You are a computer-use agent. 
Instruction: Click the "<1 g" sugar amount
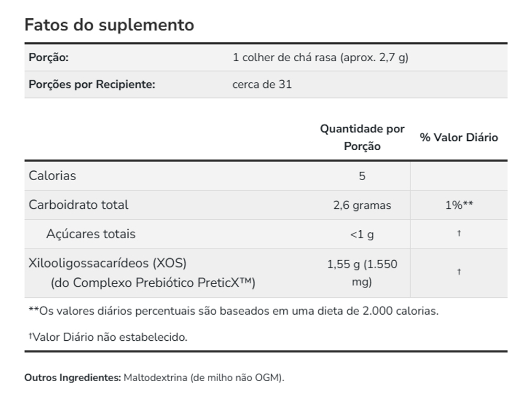[362, 235]
